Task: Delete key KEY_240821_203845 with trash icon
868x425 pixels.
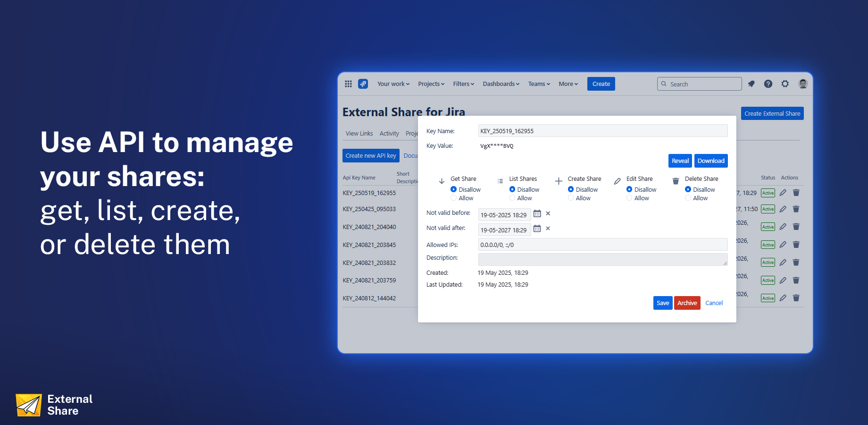Action: pyautogui.click(x=796, y=245)
